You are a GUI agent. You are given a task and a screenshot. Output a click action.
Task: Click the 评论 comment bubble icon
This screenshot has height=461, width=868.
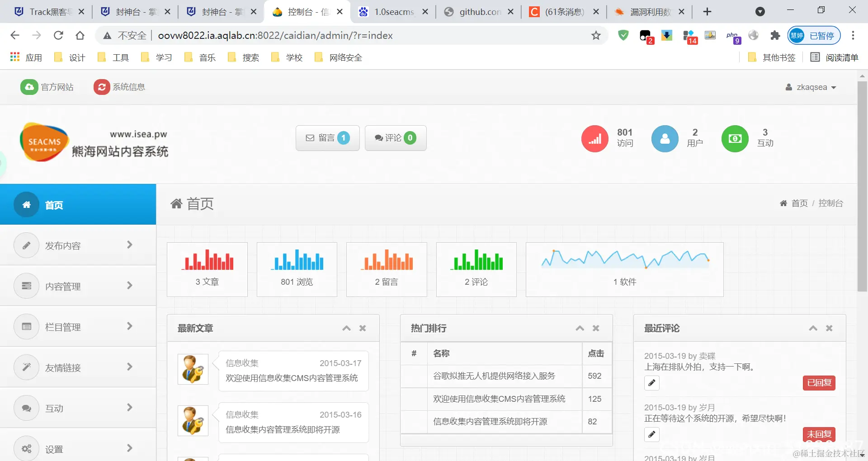click(x=379, y=138)
